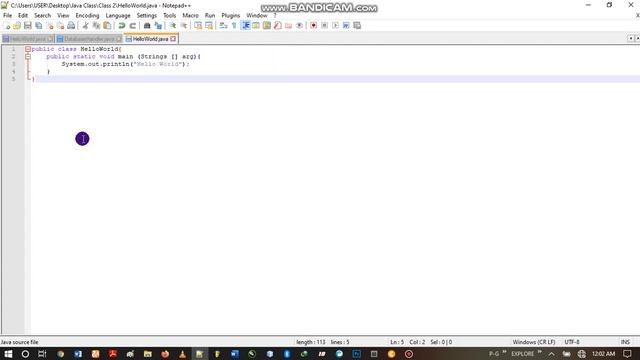Show hidden system tray icons chevron
The height and width of the screenshot is (360, 640).
(551, 354)
